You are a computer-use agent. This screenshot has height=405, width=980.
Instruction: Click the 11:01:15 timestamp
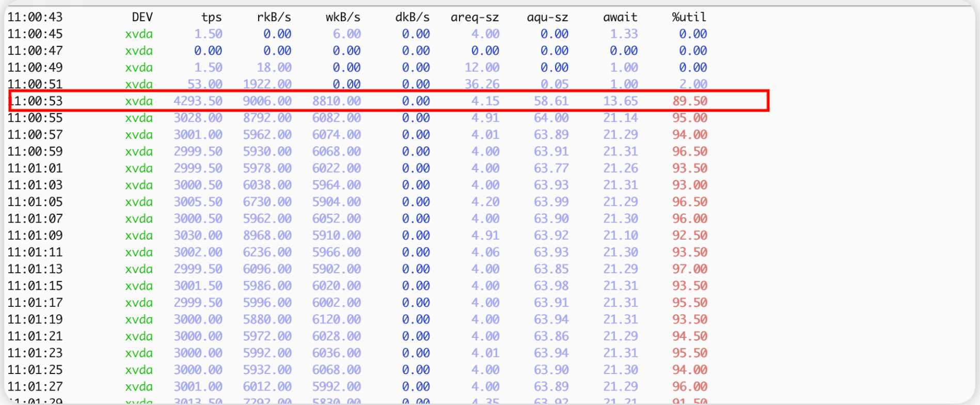point(35,286)
